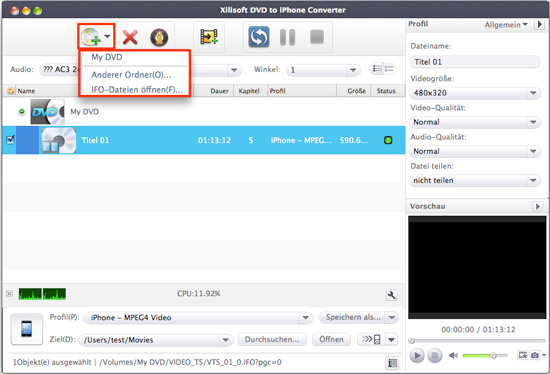Click the preview seek slider
Viewport: 550px width, 374px height.
477,340
